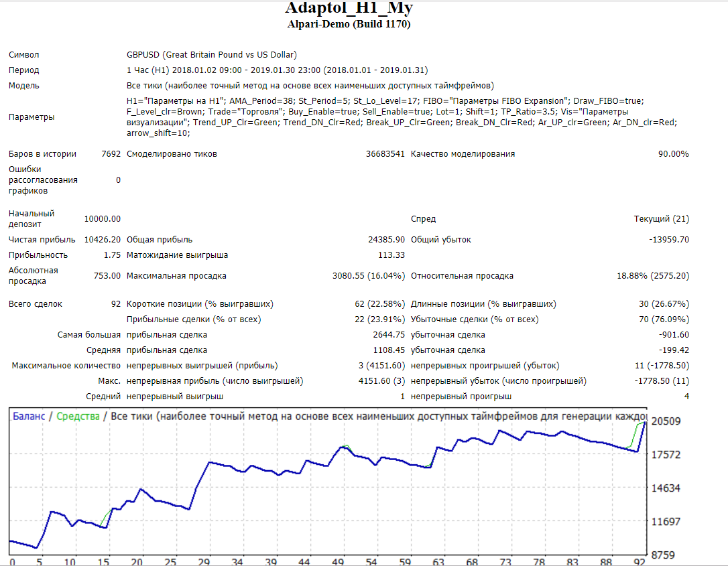
Task: Click the label Символ
Action: coord(23,55)
